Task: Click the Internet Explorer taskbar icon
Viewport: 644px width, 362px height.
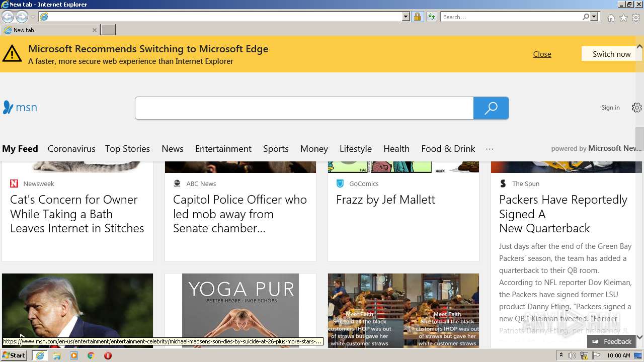Action: click(40, 355)
